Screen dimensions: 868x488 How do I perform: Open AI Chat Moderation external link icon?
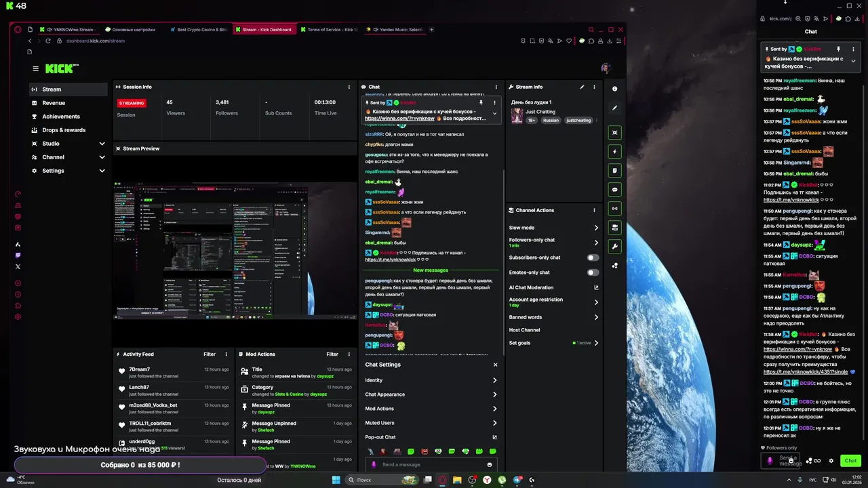(596, 287)
